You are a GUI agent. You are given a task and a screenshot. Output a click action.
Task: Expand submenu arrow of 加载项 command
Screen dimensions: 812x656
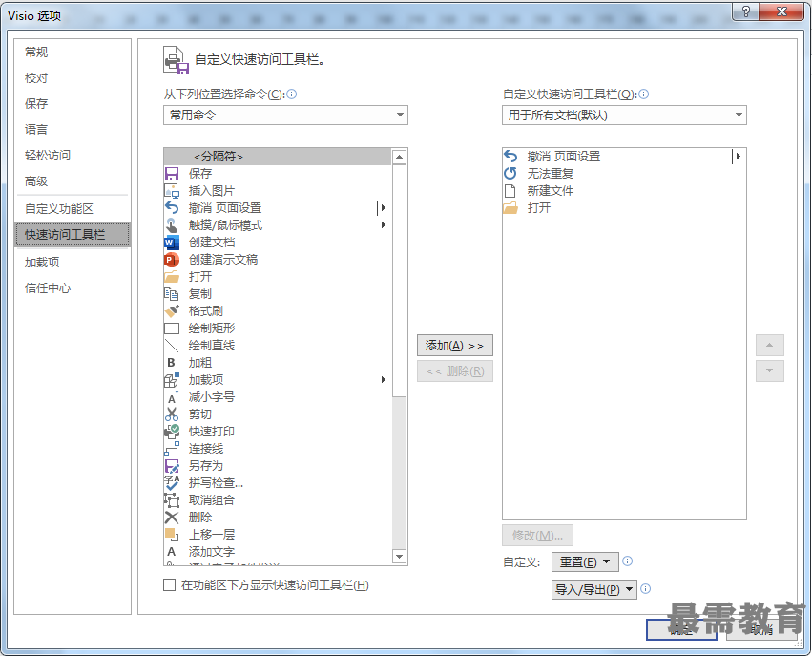pyautogui.click(x=384, y=380)
